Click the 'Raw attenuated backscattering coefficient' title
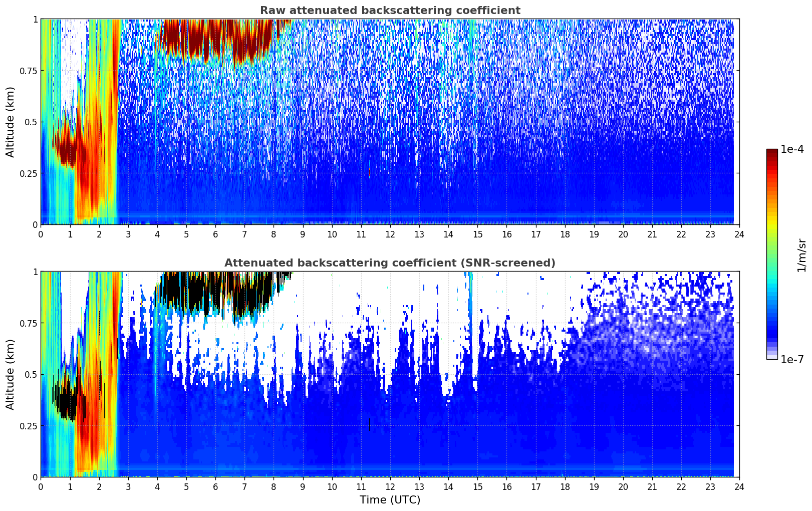Screen dimensions: 812x511 (x=390, y=11)
